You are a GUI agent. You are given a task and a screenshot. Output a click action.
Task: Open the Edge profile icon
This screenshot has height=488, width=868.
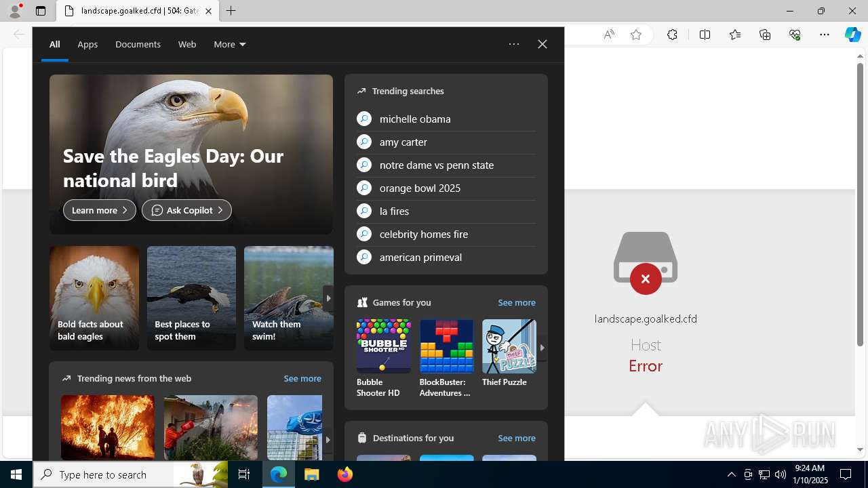14,11
